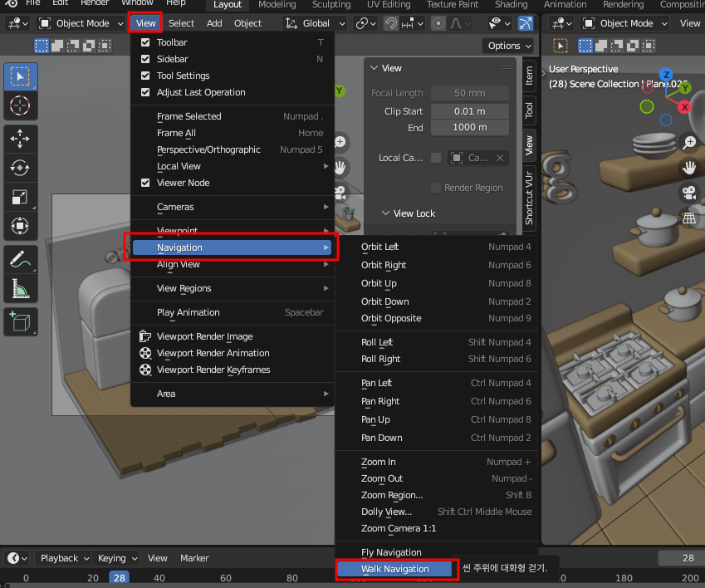Pick the Rotate tool

(20, 168)
